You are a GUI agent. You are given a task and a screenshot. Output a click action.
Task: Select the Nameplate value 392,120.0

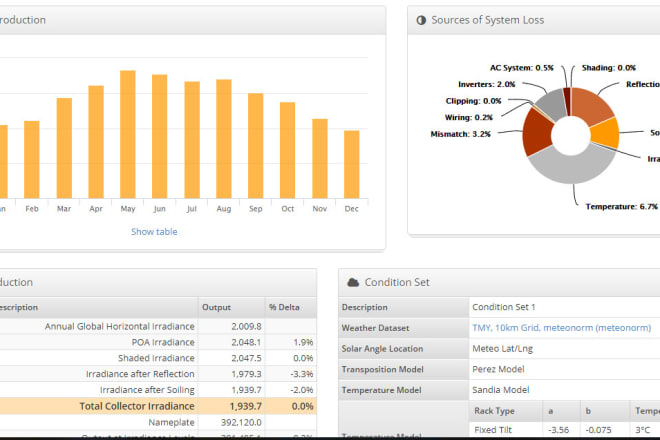(241, 422)
